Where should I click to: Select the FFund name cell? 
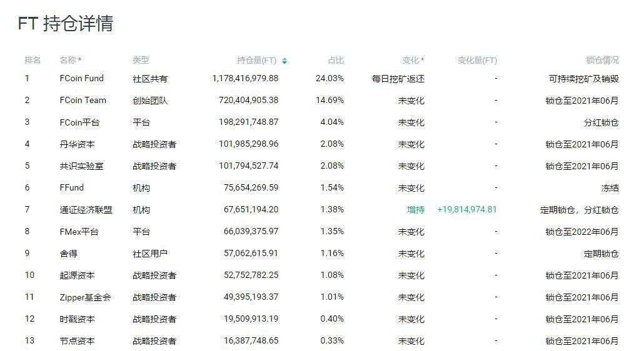(x=71, y=188)
